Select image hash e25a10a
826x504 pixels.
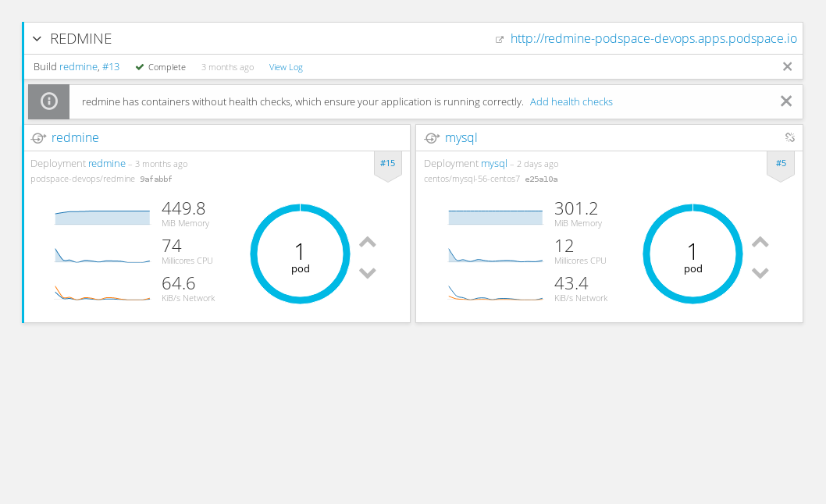pos(541,179)
